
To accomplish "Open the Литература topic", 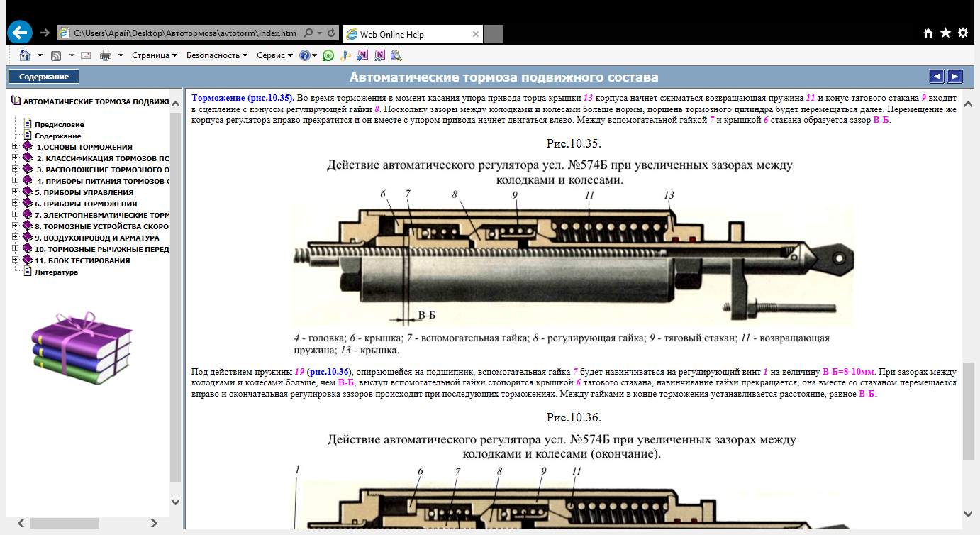I will (57, 272).
